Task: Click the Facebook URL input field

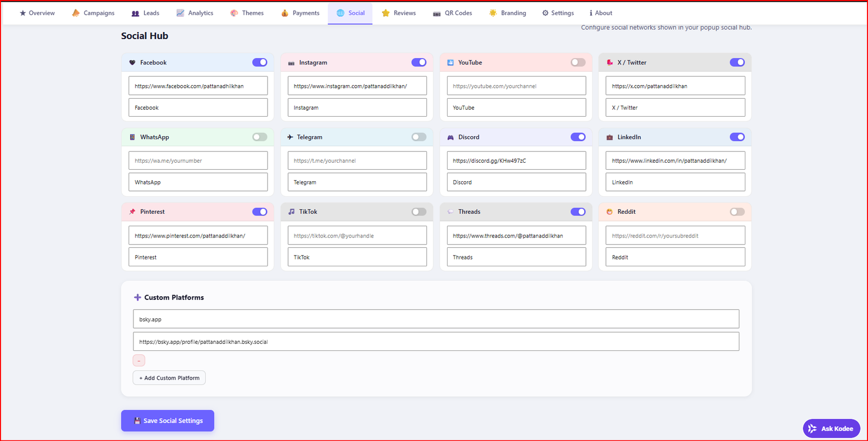Action: 198,86
